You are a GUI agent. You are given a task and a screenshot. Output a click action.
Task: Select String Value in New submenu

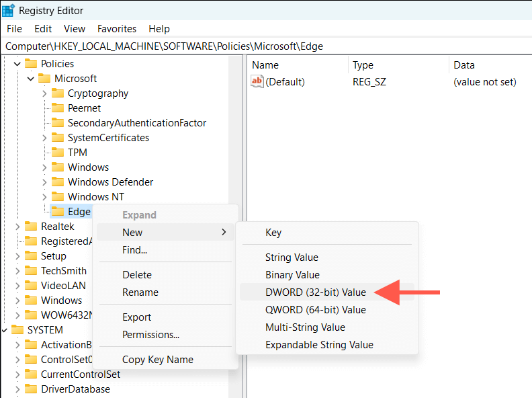coord(292,257)
